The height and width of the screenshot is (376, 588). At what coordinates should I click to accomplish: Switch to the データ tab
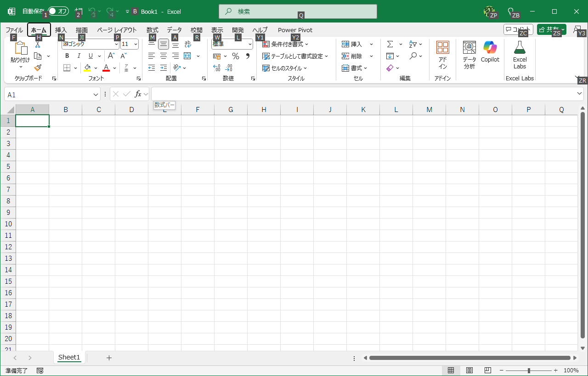pyautogui.click(x=175, y=30)
